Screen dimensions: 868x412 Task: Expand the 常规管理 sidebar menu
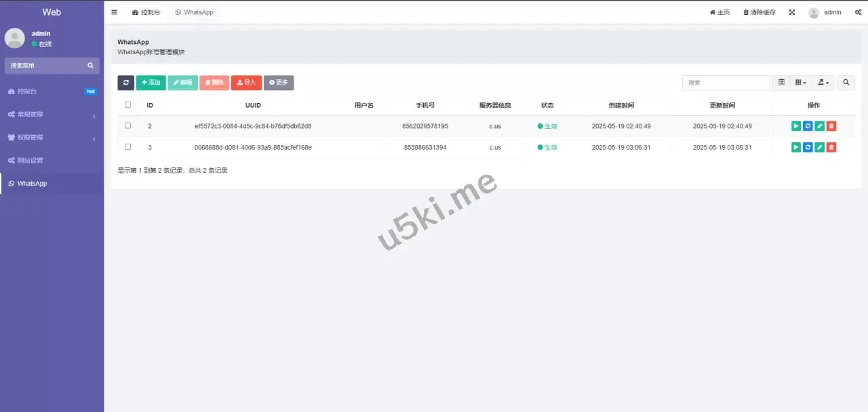(52, 115)
